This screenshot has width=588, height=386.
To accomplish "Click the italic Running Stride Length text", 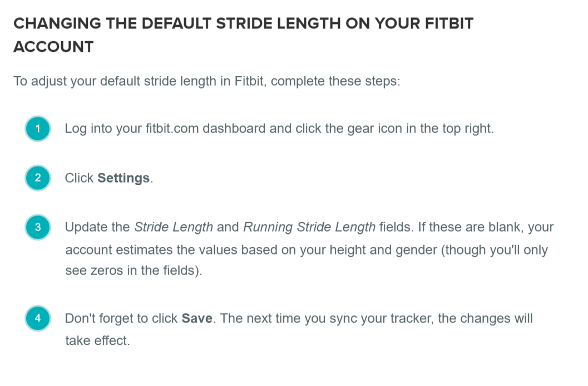I will pos(309,227).
